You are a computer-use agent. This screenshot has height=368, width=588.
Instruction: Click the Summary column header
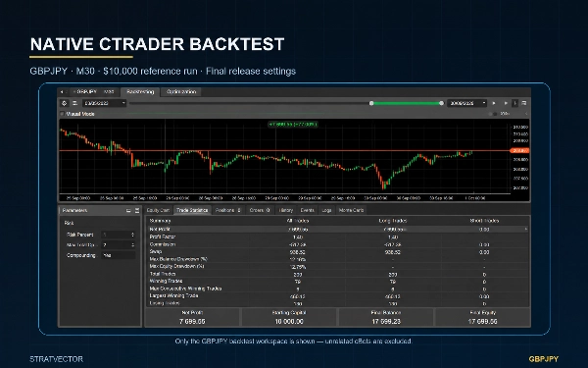tap(160, 221)
